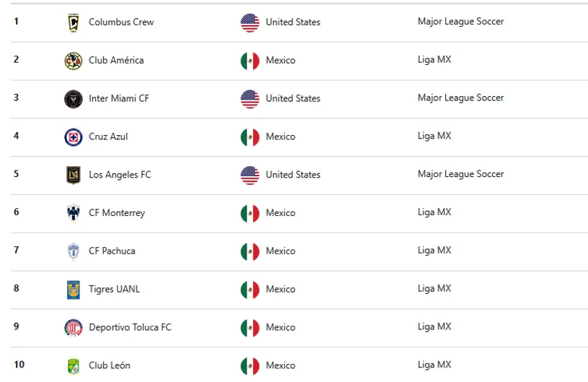Click Major League Soccer in Los Angeles FC row
The image size is (588, 382).
click(x=460, y=174)
